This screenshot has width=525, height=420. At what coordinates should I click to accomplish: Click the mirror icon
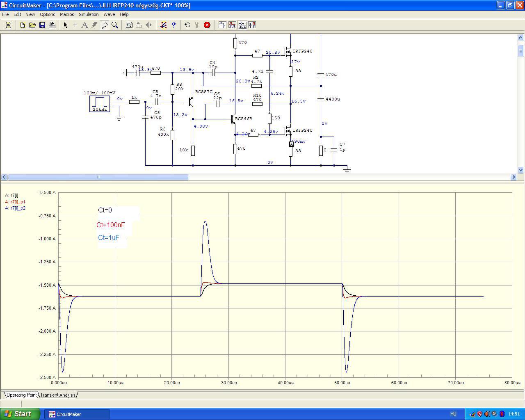tap(149, 25)
